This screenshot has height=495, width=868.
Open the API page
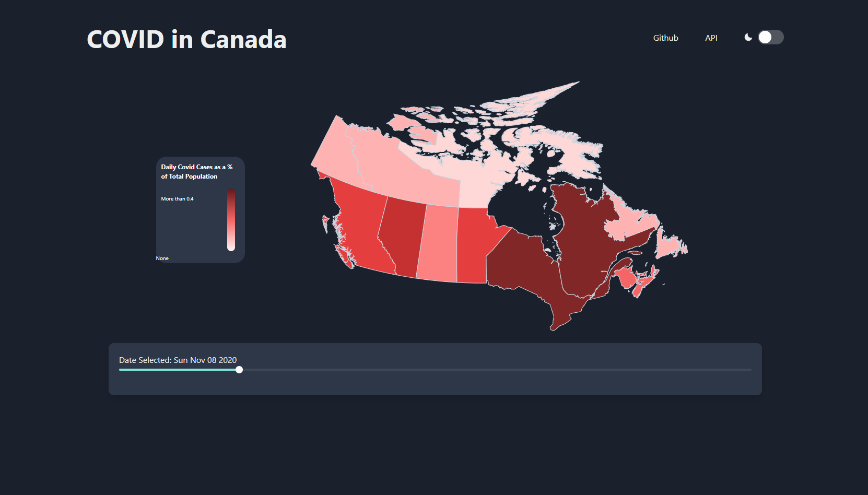pos(711,38)
